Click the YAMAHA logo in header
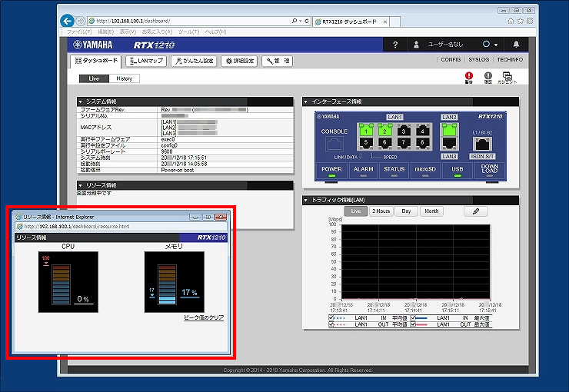Viewport: 569px width, 392px height. pos(93,45)
